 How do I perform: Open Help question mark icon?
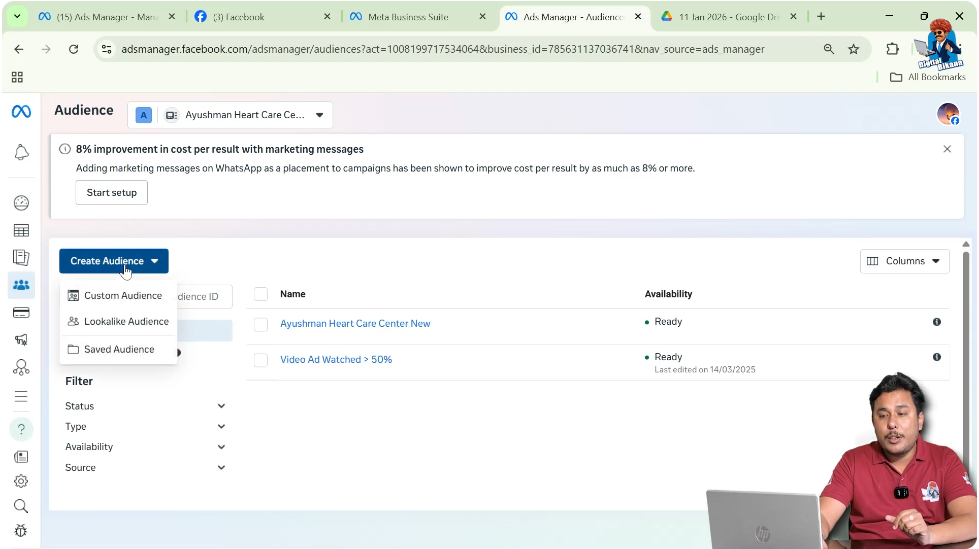pos(21,429)
